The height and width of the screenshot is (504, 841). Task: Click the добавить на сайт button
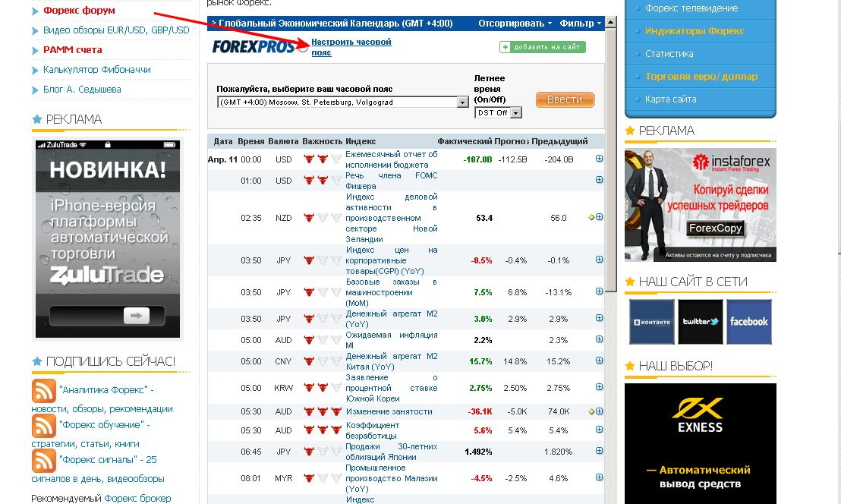click(542, 47)
